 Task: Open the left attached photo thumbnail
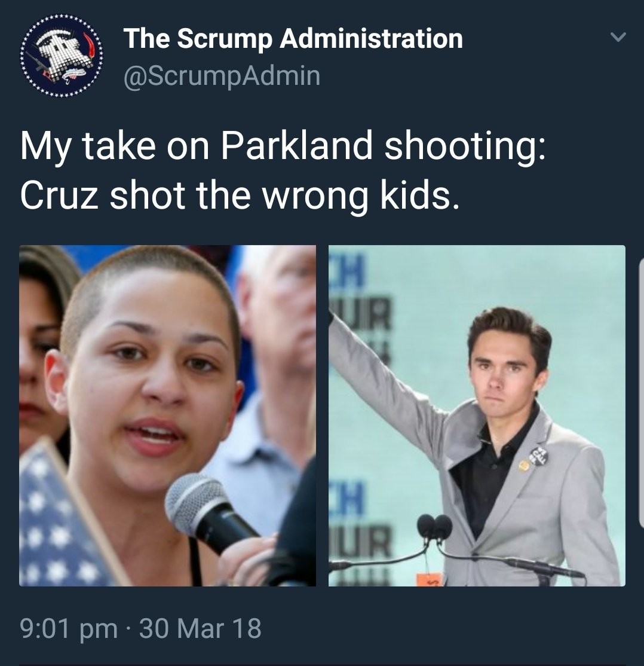pyautogui.click(x=167, y=416)
